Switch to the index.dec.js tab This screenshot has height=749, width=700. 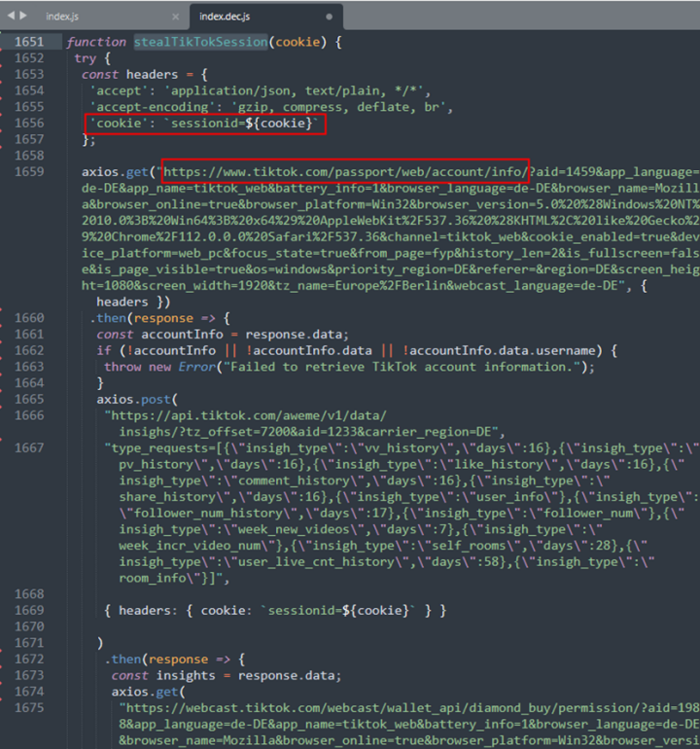225,17
